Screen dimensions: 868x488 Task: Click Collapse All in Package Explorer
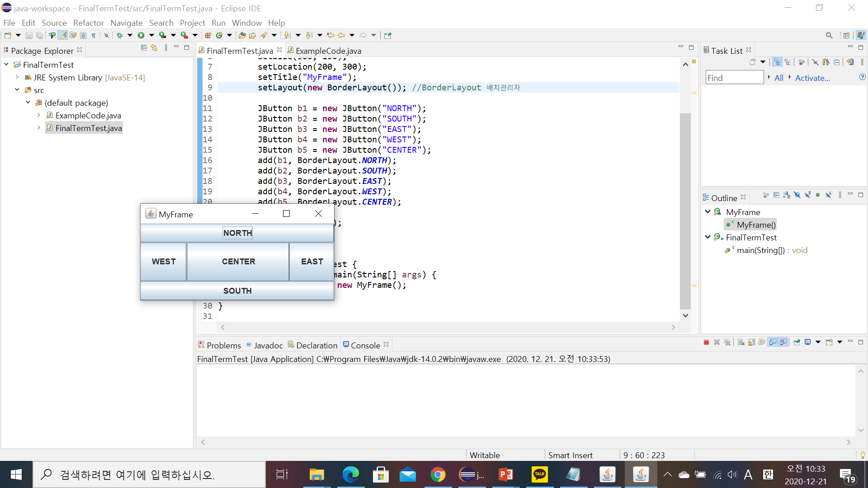click(144, 47)
